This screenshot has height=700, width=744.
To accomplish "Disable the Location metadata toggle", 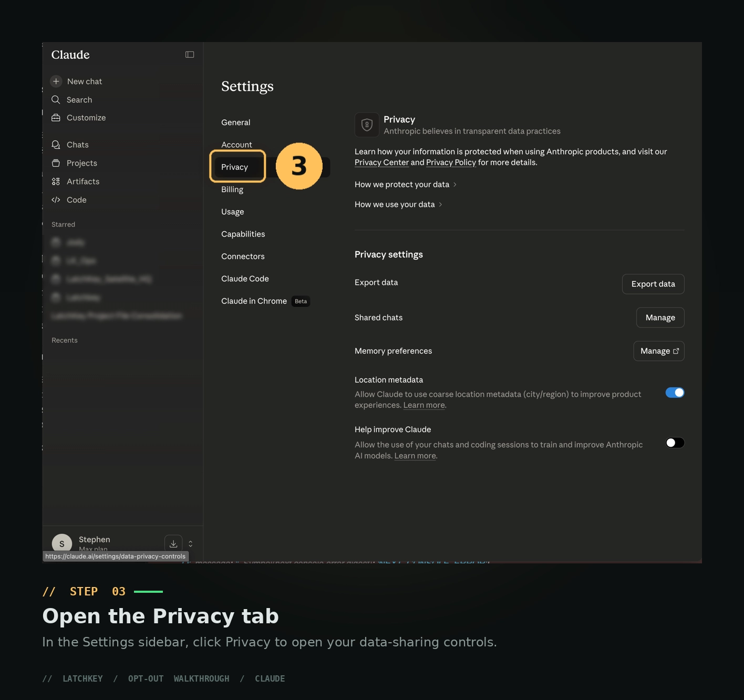I will tap(675, 393).
